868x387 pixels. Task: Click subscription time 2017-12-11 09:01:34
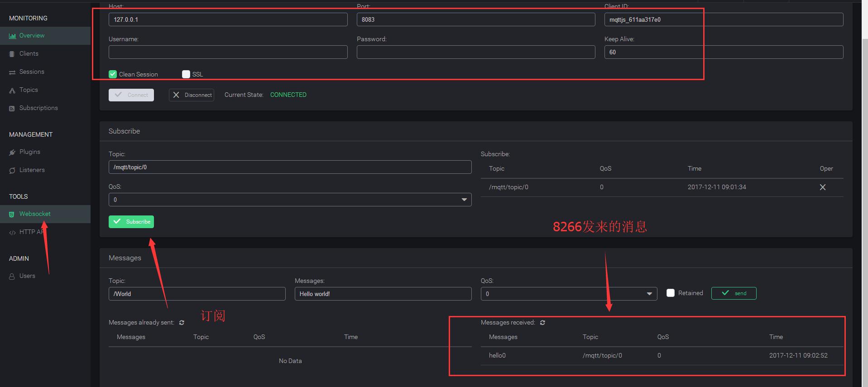717,187
